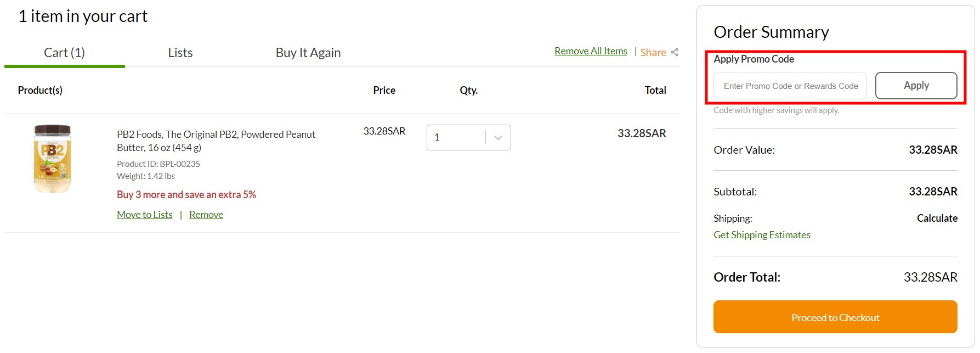
Task: Click Calculate next to Shipping
Action: click(937, 218)
